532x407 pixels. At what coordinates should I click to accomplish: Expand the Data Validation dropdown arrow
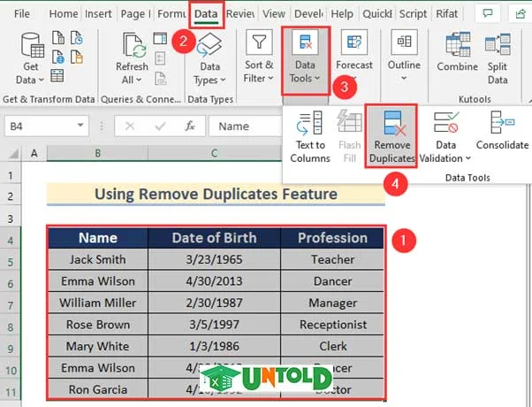(x=467, y=158)
